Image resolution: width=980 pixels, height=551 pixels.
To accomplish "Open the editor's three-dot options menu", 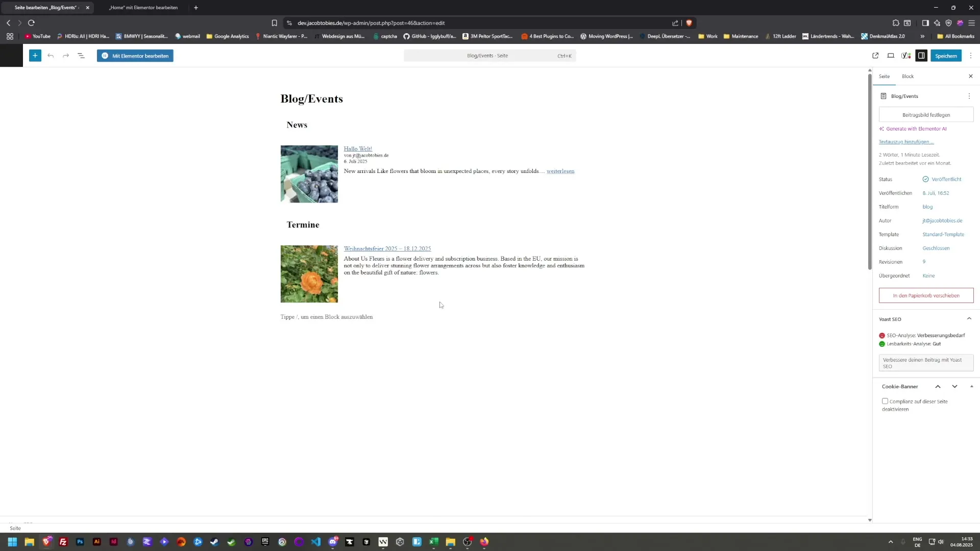I will click(x=970, y=56).
